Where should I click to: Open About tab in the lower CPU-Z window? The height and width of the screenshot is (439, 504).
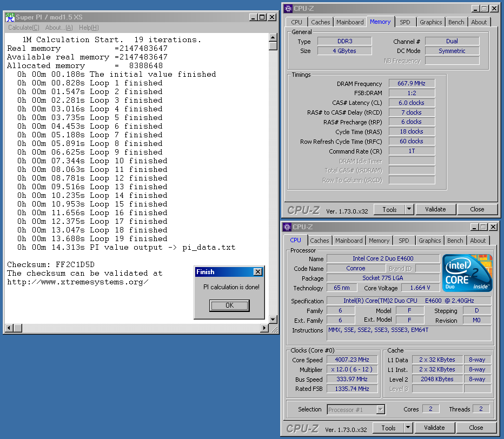(x=478, y=241)
